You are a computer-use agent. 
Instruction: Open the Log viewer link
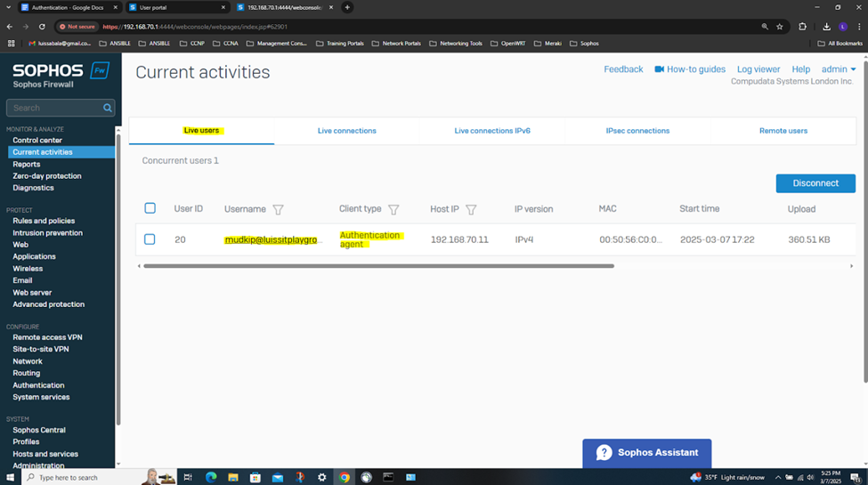click(x=758, y=69)
